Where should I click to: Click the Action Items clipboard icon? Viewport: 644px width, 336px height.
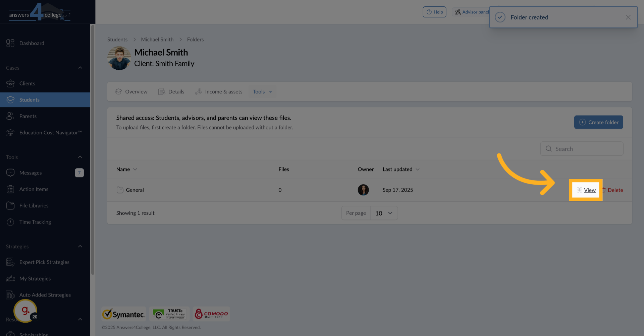coord(10,189)
